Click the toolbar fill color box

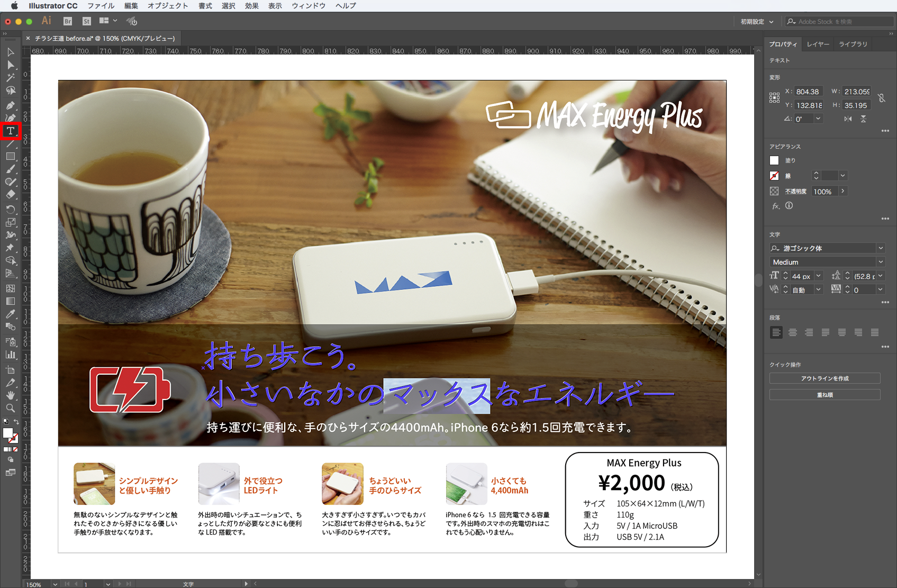click(x=8, y=433)
